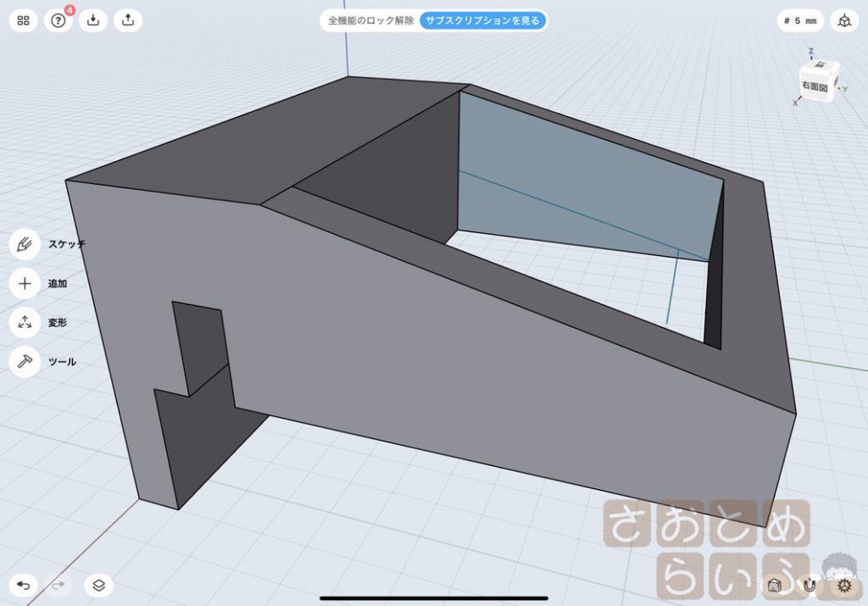Open the 5 mm grid size setting
The width and height of the screenshot is (868, 606).
click(x=800, y=20)
